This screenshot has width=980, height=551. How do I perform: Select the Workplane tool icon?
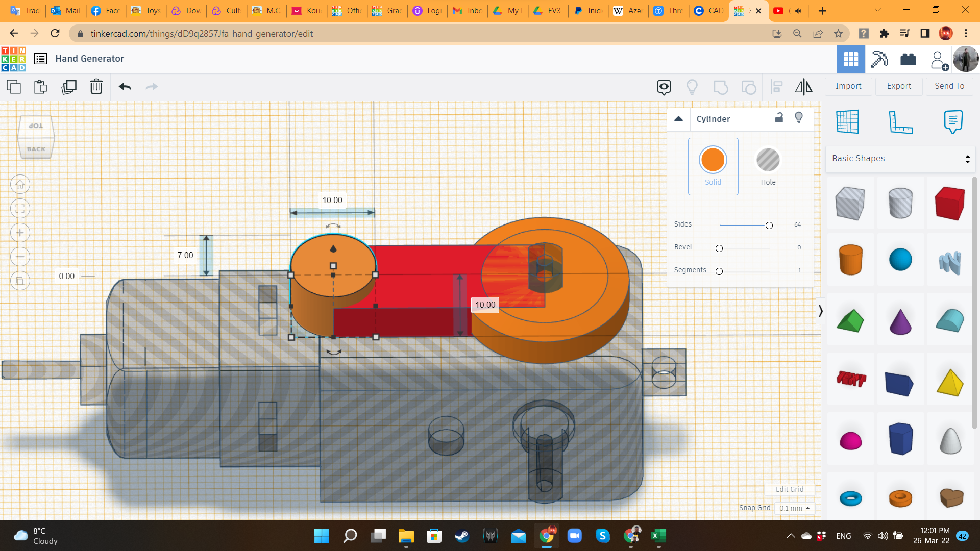[x=848, y=122]
